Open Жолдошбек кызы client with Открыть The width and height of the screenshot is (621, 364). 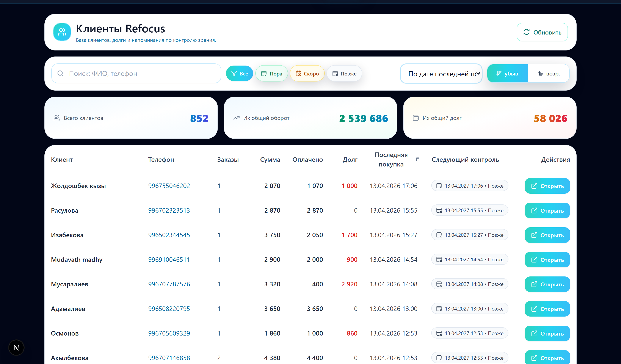pos(547,186)
